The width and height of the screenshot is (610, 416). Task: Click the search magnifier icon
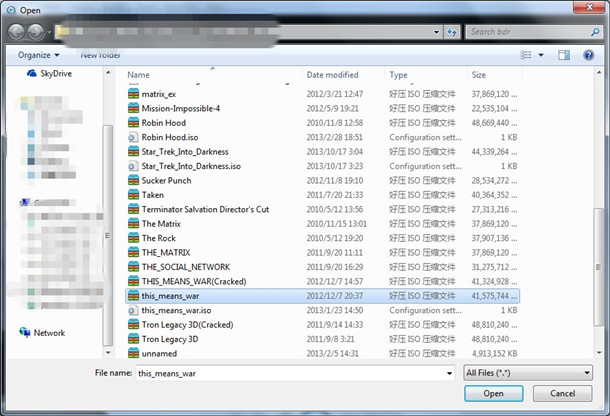point(595,32)
